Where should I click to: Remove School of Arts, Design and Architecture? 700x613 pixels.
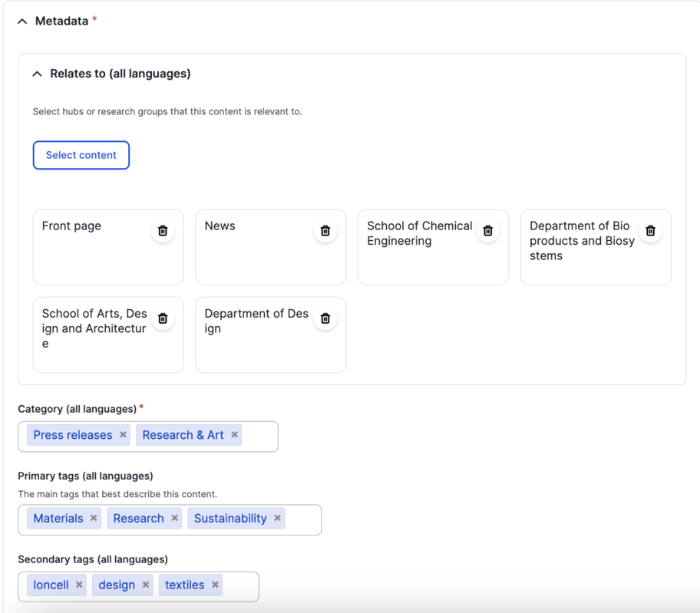(163, 318)
